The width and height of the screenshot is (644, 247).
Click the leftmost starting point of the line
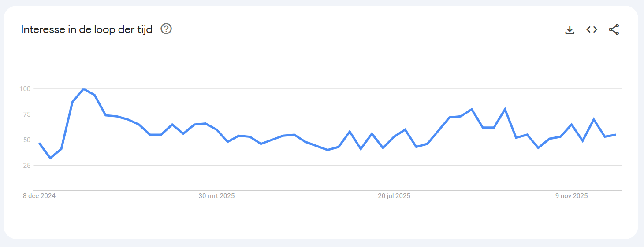pos(39,143)
